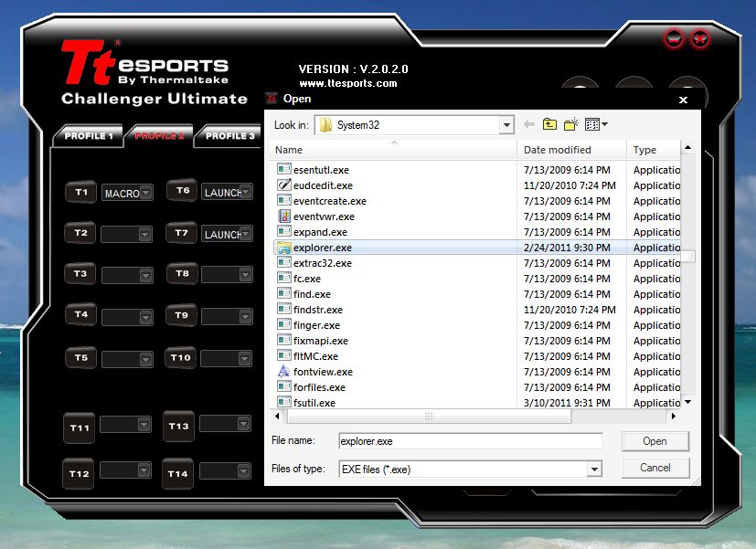This screenshot has height=549, width=756.
Task: Click the File name input field
Action: (x=471, y=441)
